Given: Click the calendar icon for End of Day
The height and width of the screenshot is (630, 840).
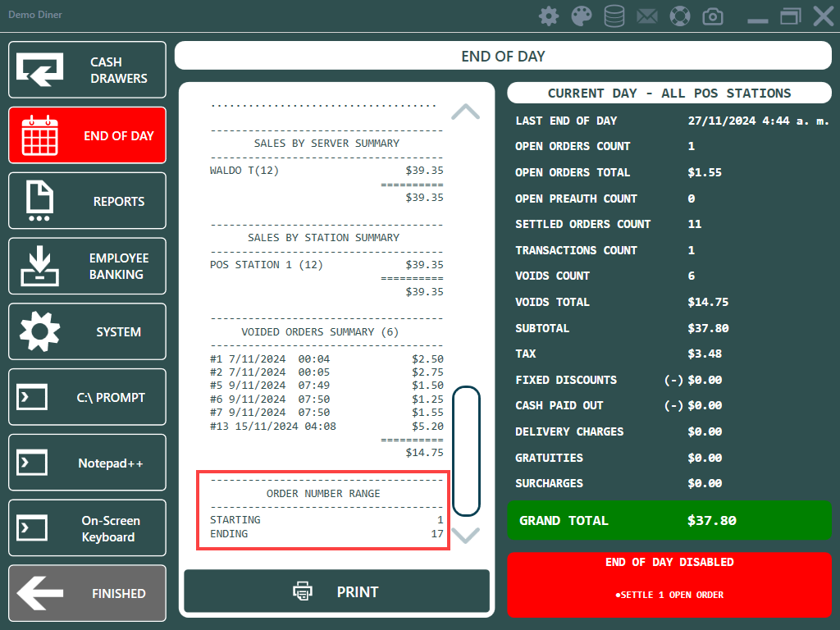Looking at the screenshot, I should (40, 135).
